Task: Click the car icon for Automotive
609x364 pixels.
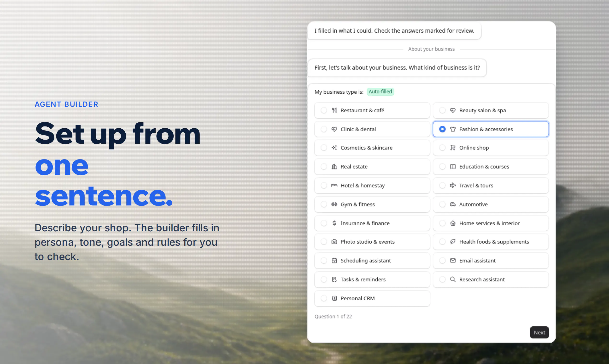Action: [453, 204]
